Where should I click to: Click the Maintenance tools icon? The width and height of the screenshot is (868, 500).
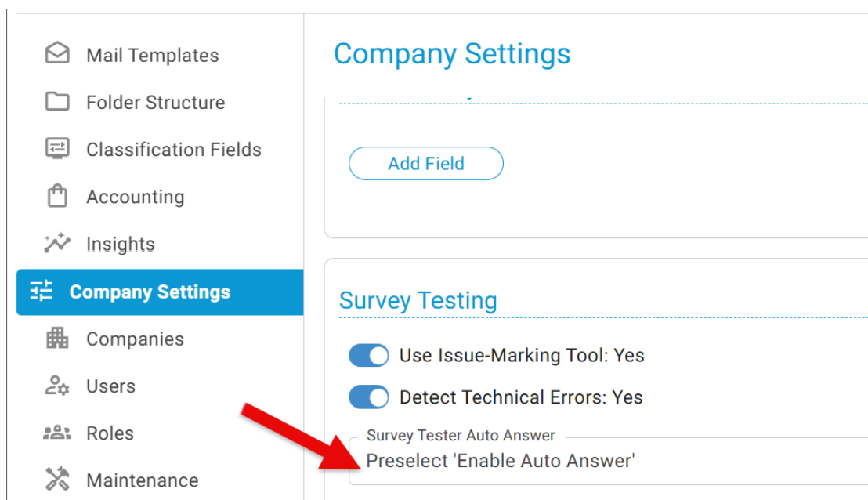57,480
